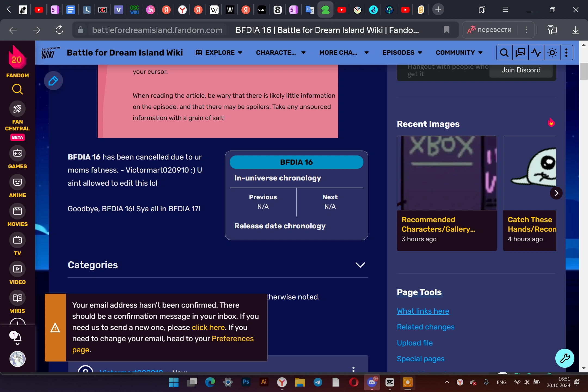Toggle browser bookmark for this page
588x392 pixels.
(x=447, y=30)
